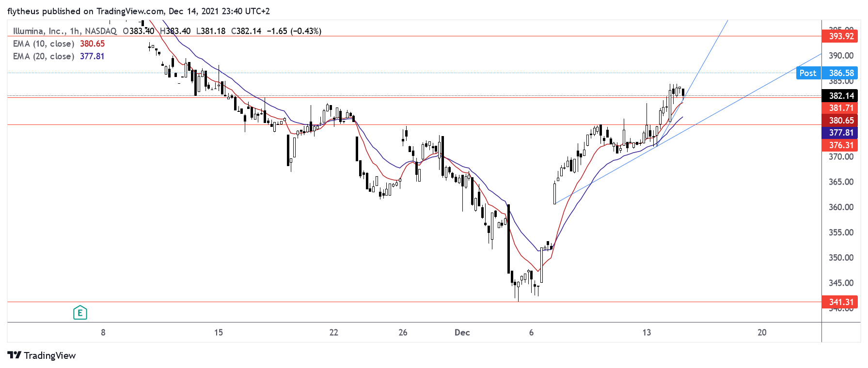868x368 pixels.
Task: Click the 376.31 red price label
Action: tap(840, 145)
